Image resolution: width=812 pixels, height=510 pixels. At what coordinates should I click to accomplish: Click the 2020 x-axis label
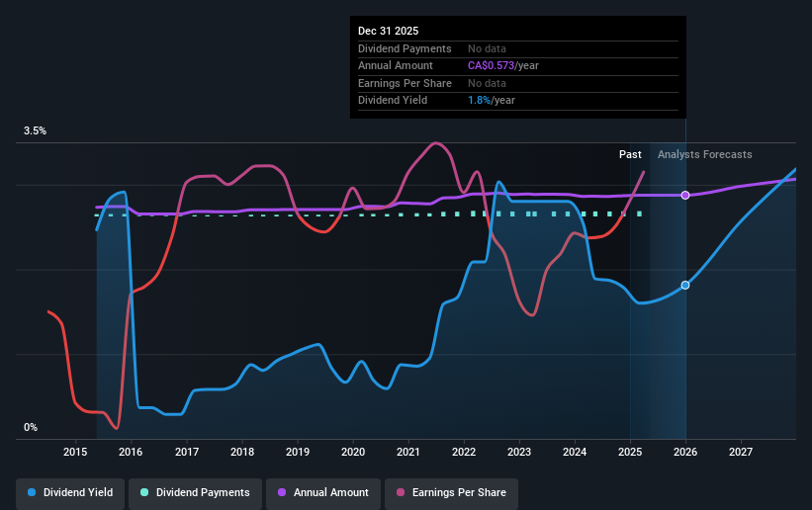tap(353, 452)
